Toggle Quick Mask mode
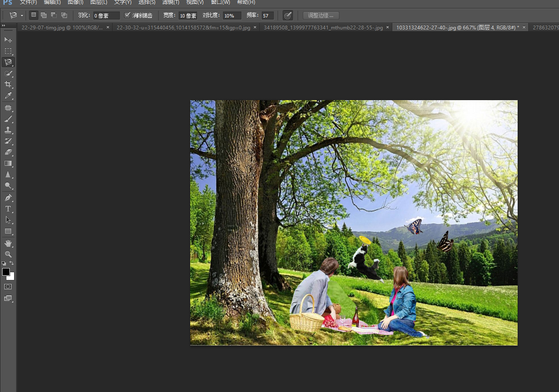This screenshot has width=559, height=392. [x=8, y=287]
